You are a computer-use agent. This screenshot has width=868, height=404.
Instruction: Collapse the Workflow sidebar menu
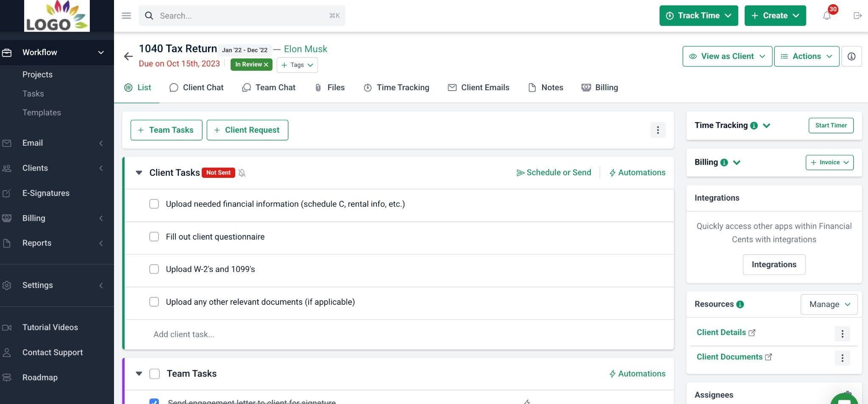[101, 53]
